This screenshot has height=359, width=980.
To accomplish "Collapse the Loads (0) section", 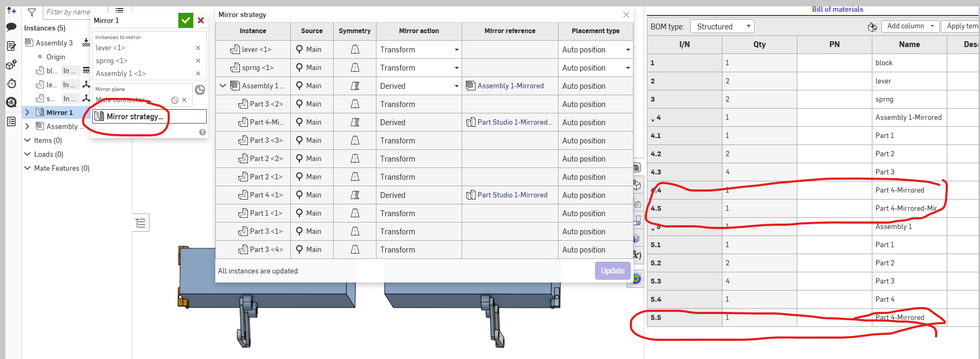I will pos(27,154).
